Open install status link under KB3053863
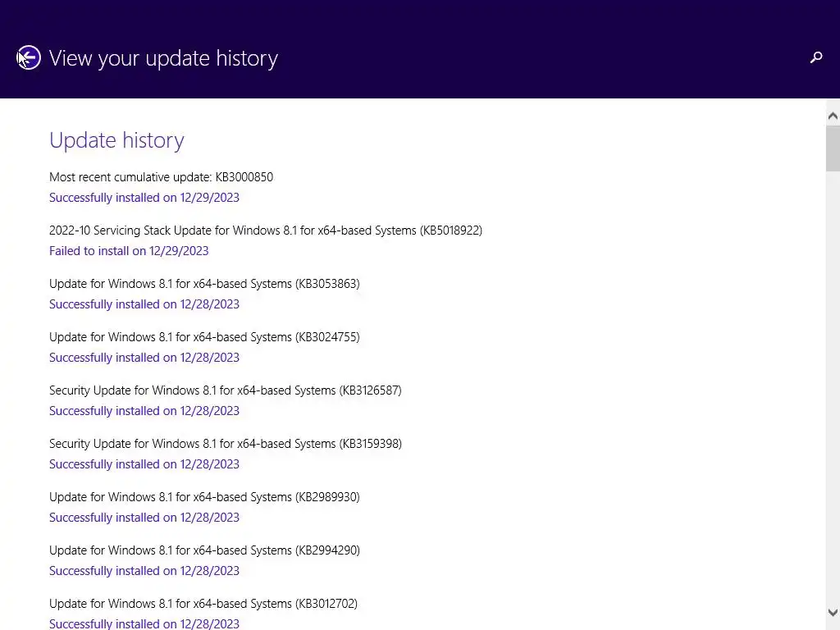 pos(144,304)
